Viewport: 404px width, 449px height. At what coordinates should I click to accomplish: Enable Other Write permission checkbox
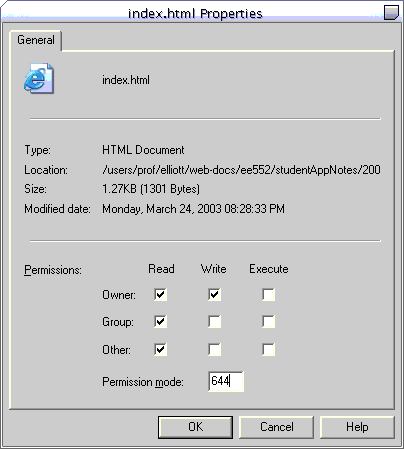tap(214, 350)
